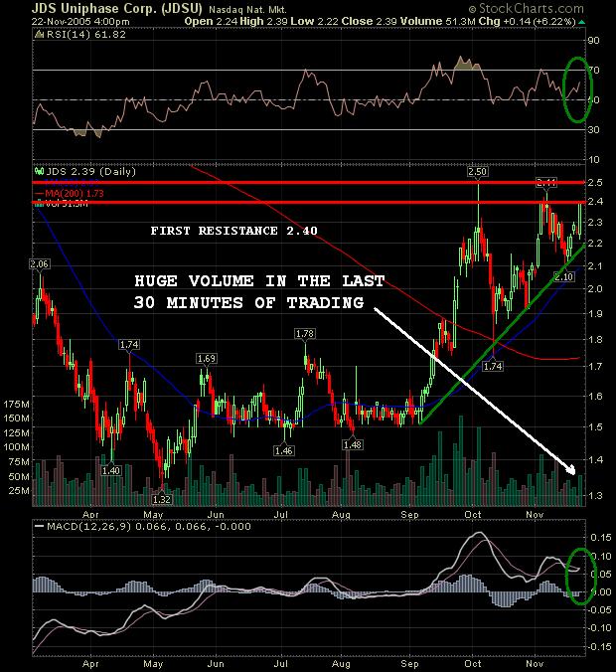Click the 1.46 low price tag
This screenshot has height=672, width=616.
283,450
